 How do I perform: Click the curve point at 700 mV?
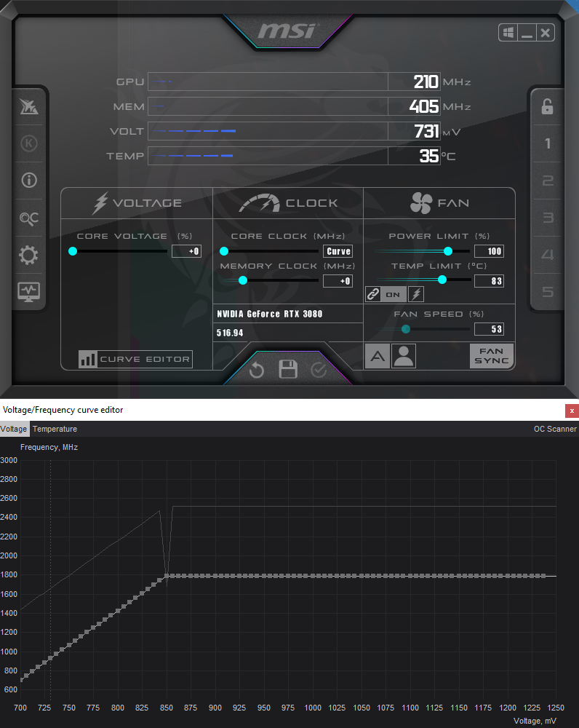pyautogui.click(x=21, y=680)
